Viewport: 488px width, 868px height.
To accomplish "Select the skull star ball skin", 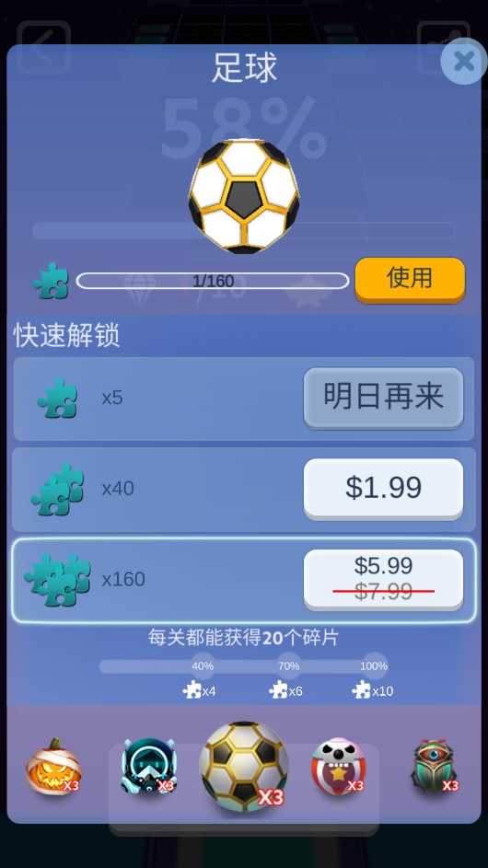I will click(x=339, y=767).
